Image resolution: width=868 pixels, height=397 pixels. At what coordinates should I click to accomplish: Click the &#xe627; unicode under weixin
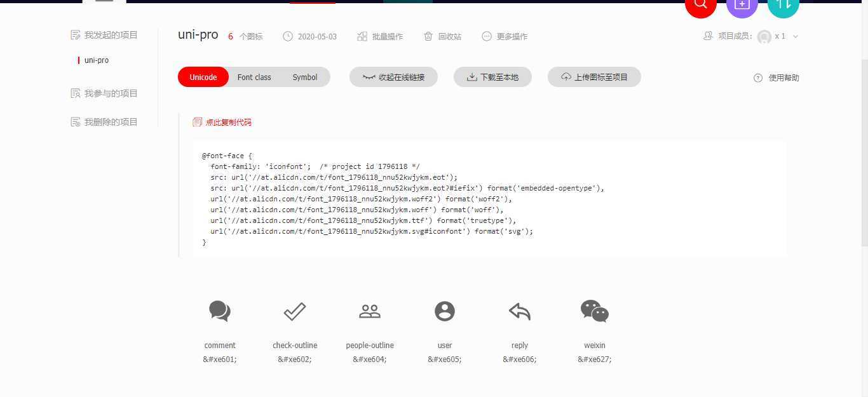click(595, 360)
